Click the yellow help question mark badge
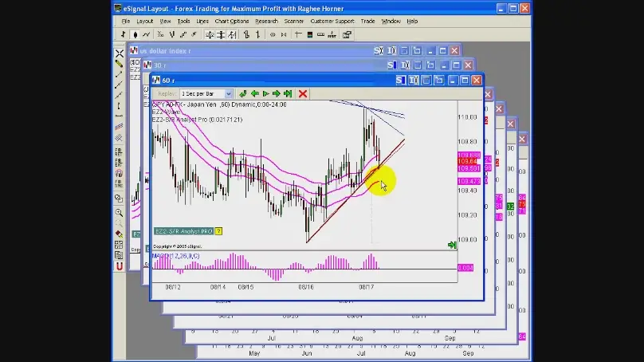644x362 pixels. [x=218, y=231]
